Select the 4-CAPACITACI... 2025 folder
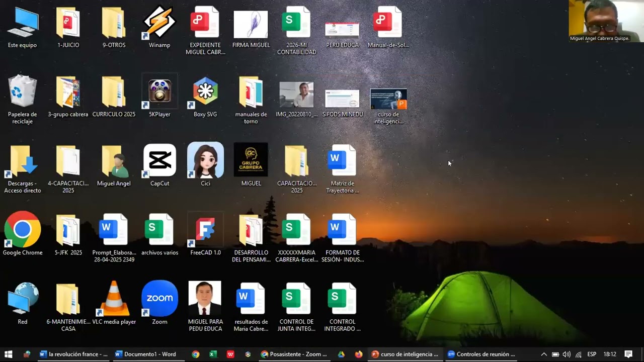This screenshot has width=644, height=362. click(68, 169)
